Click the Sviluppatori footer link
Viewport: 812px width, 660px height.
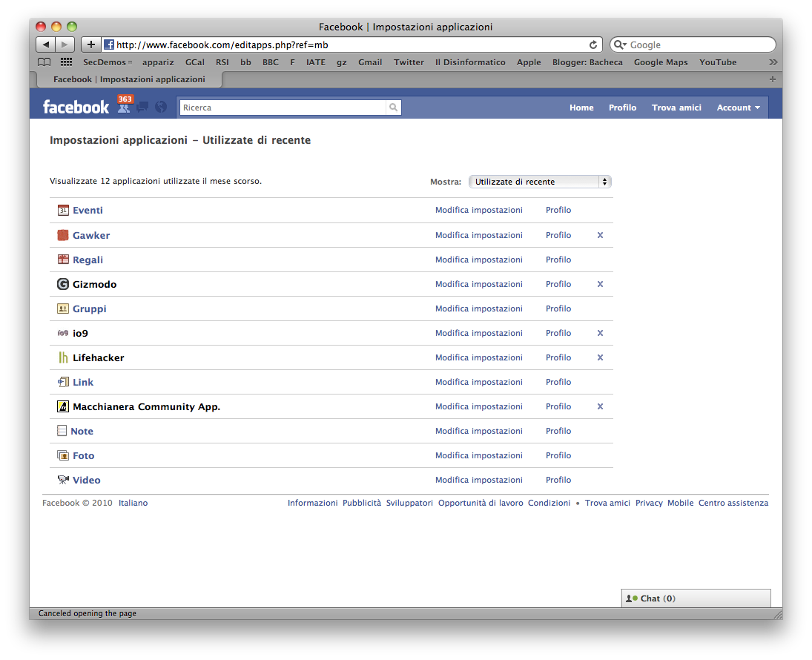pyautogui.click(x=409, y=503)
